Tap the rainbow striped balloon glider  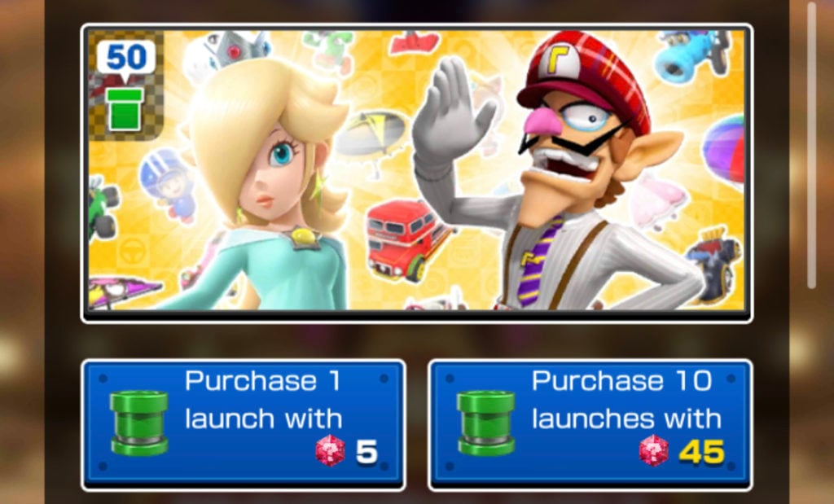tap(724, 150)
